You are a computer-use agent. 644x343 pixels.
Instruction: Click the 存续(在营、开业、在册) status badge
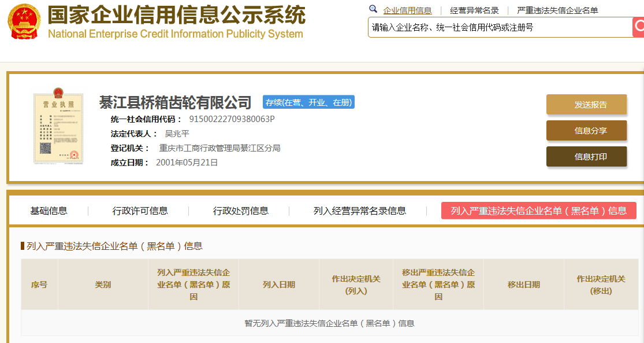click(308, 102)
